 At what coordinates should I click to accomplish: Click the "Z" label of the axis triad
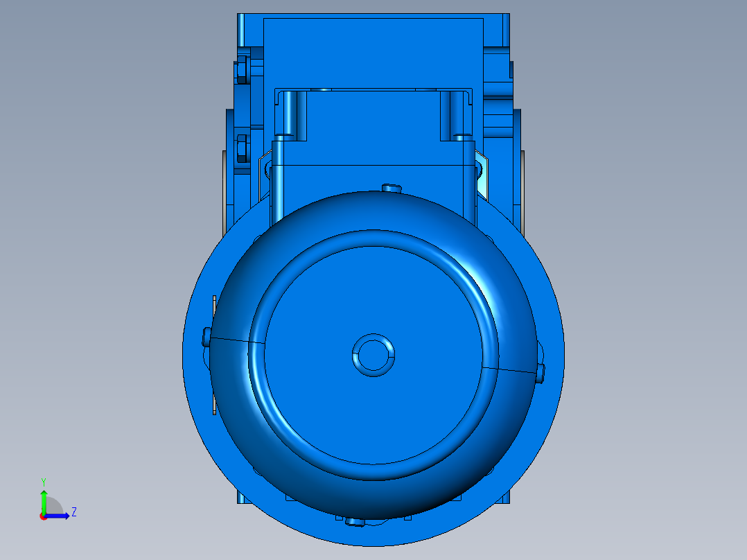[74, 512]
